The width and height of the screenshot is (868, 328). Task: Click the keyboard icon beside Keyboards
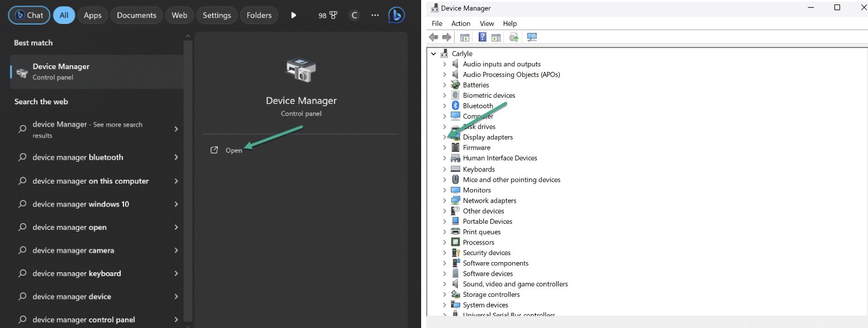(x=455, y=169)
